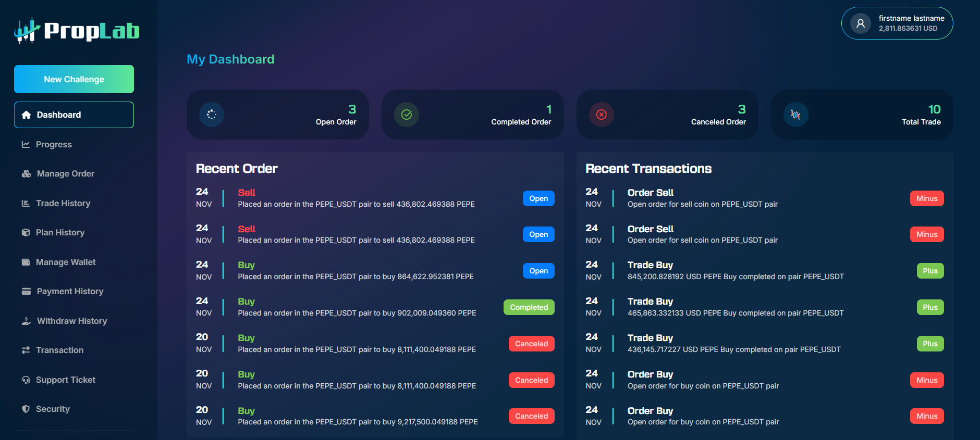Go to the Progress page
The image size is (980, 440).
(x=54, y=145)
